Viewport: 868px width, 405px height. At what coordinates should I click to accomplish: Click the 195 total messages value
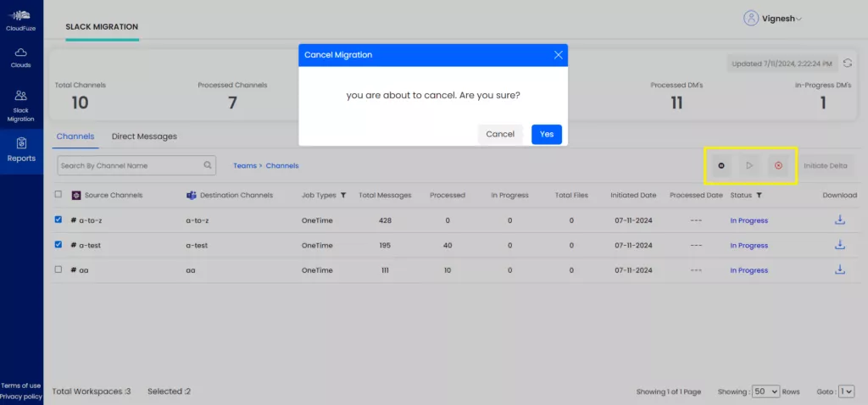coord(385,245)
